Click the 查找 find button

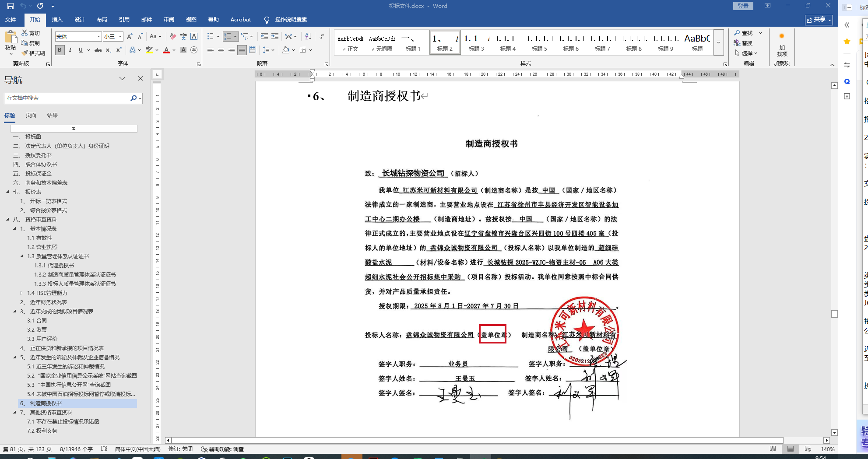coord(744,33)
